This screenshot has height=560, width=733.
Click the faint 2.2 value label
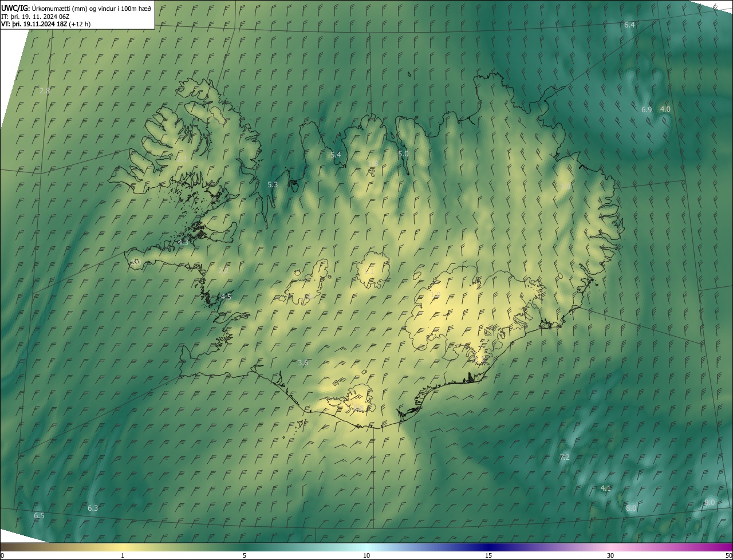(223, 270)
